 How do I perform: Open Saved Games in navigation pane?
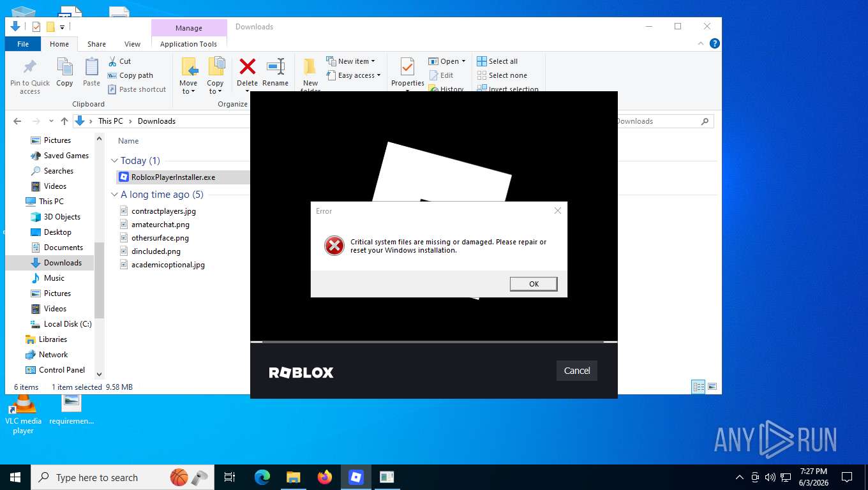click(x=66, y=156)
